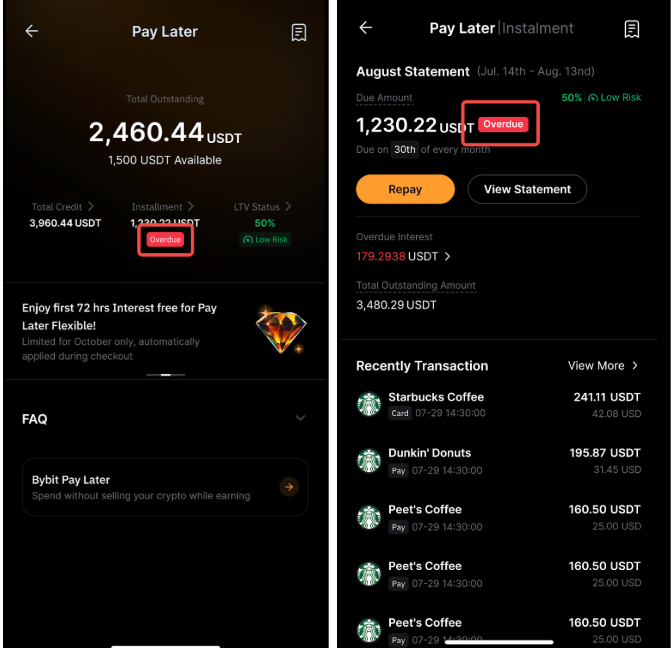Tap the diamond promo graphic
The image size is (672, 648).
coord(281,330)
